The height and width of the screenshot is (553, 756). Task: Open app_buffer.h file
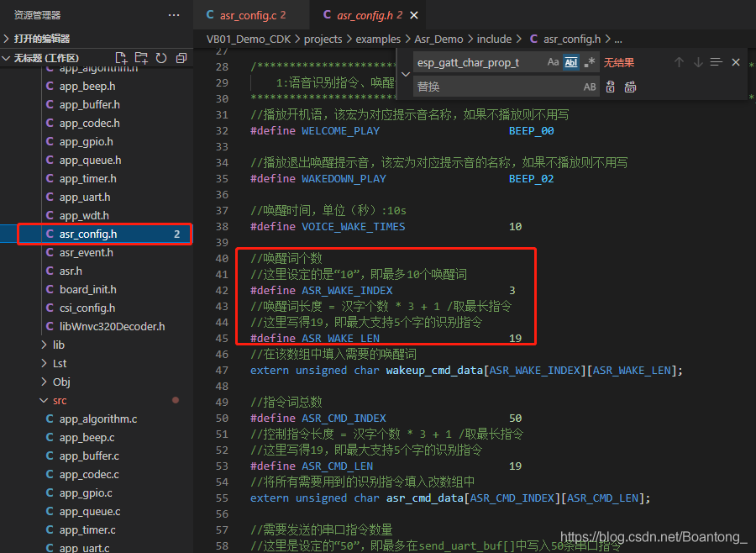97,105
